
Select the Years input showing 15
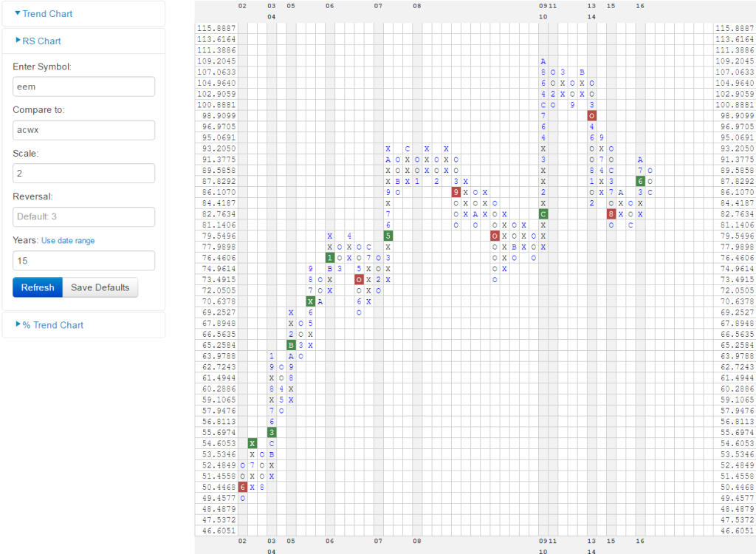83,261
